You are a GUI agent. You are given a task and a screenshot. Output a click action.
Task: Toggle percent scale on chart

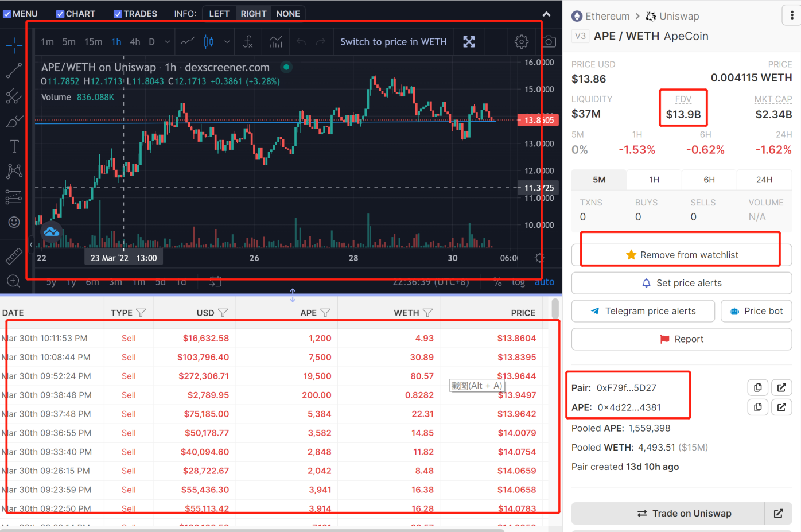(x=497, y=282)
